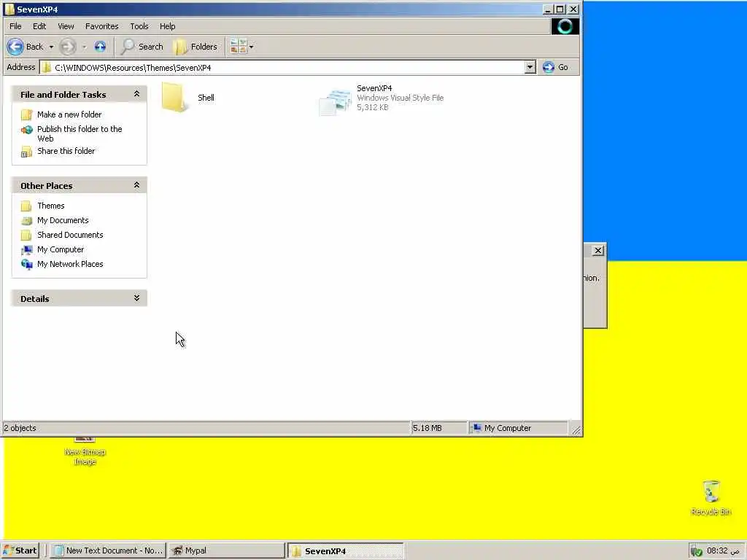Open the Favorites menu

[x=102, y=26]
